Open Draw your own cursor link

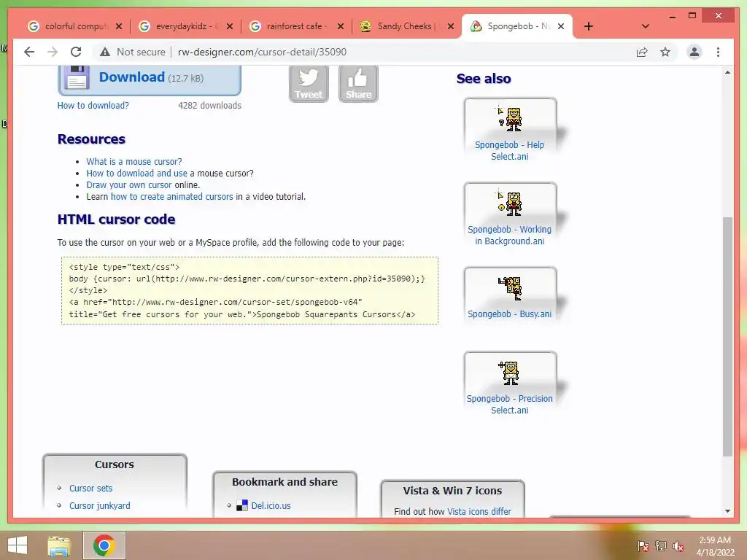tap(128, 184)
